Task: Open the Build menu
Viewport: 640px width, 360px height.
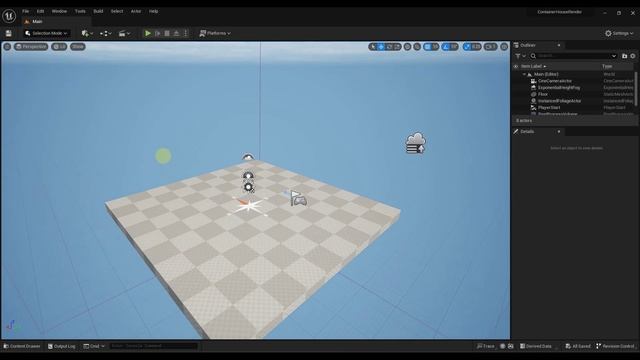Action: [98, 11]
